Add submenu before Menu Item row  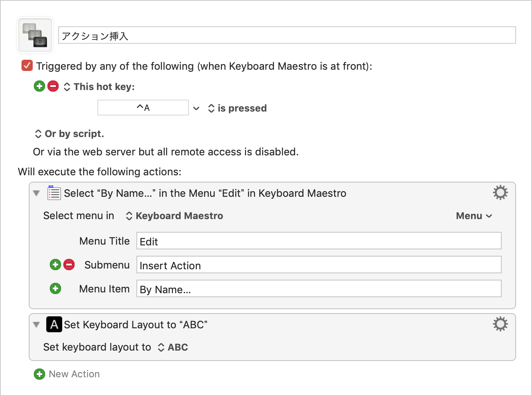[x=55, y=288]
